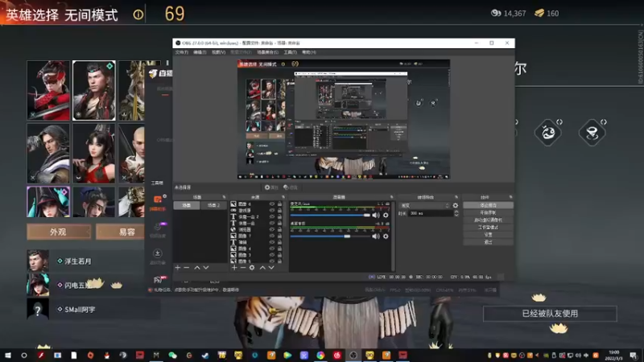Pop out the 场景 scenes dock

(224, 197)
